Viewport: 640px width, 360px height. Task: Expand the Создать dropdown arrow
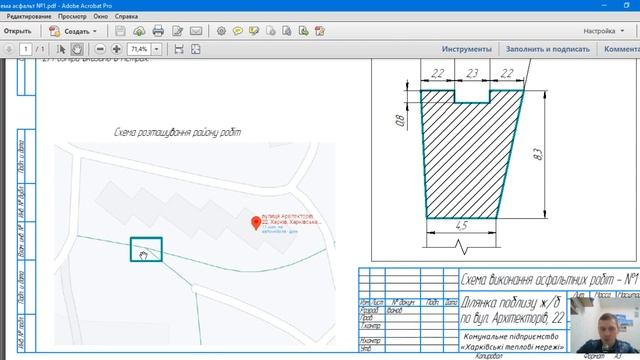[x=95, y=31]
